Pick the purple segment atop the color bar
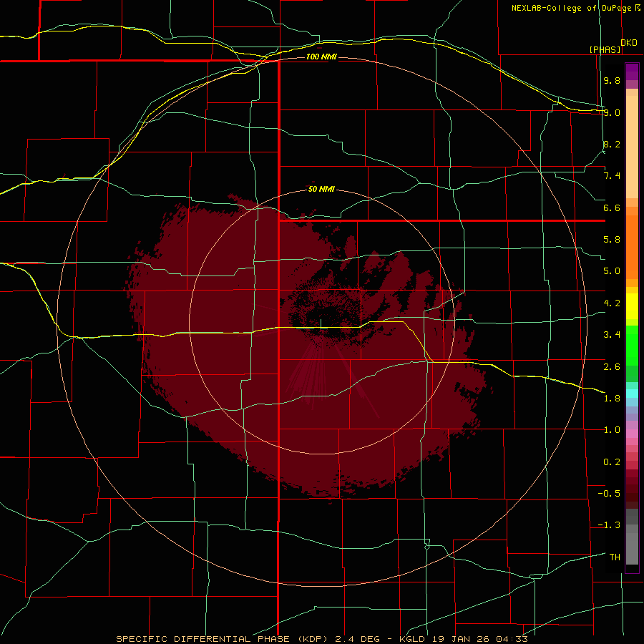644x644 pixels. click(x=632, y=72)
